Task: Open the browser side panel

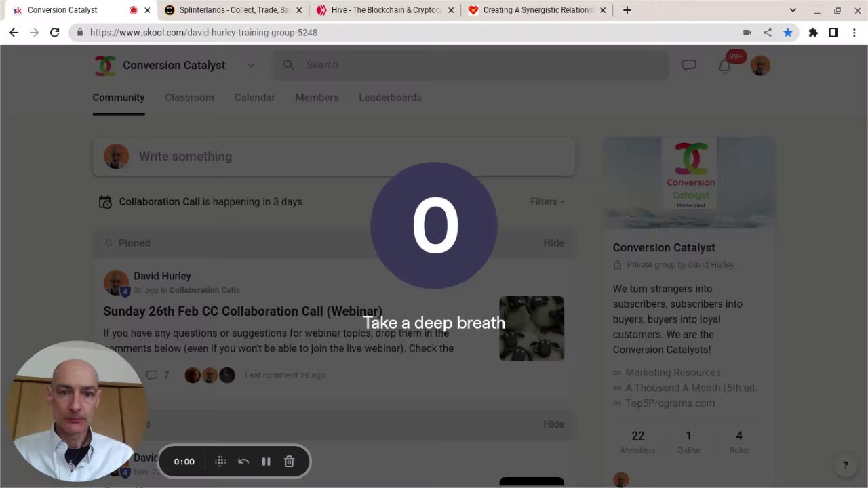Action: pyautogui.click(x=833, y=32)
